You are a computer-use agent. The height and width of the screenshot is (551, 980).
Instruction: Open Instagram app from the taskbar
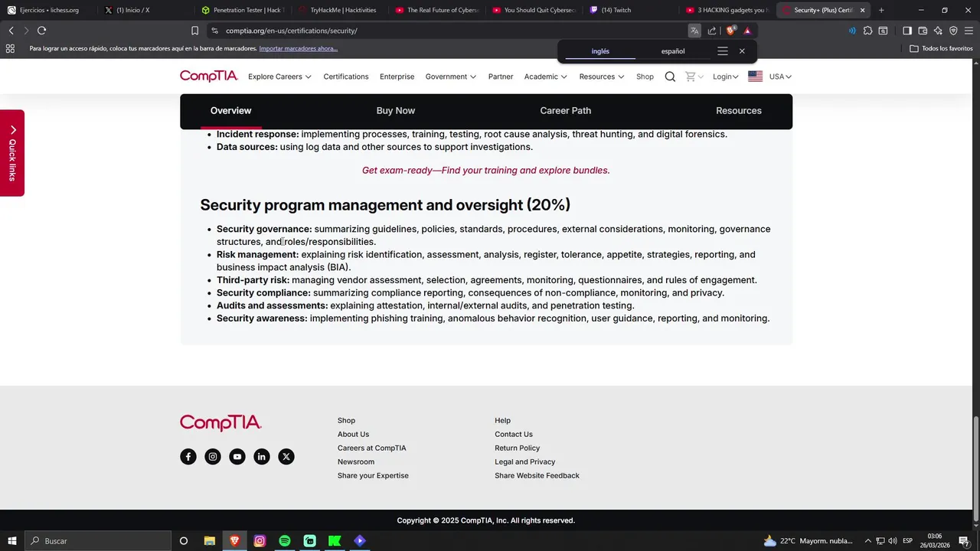260,541
